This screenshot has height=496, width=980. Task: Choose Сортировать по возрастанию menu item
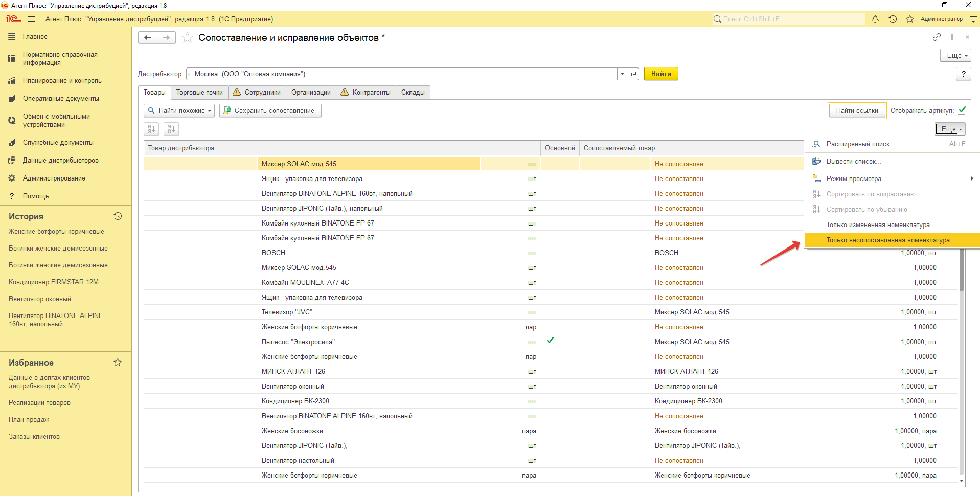892,194
